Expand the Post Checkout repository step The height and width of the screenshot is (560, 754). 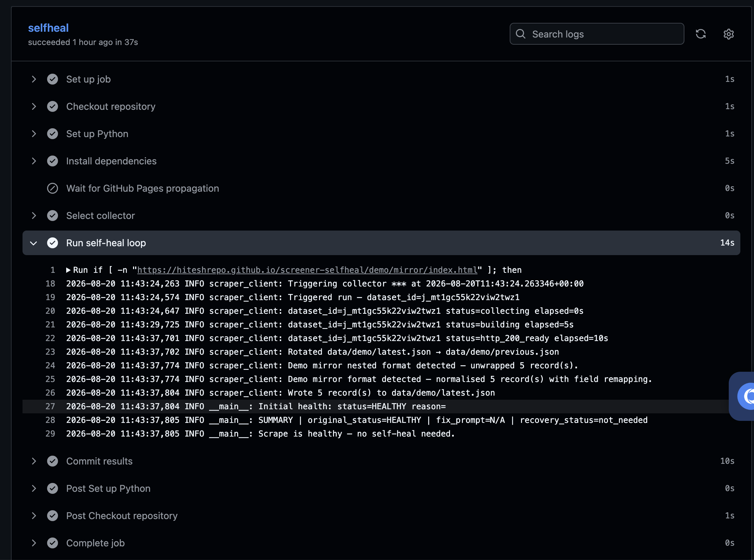tap(34, 516)
